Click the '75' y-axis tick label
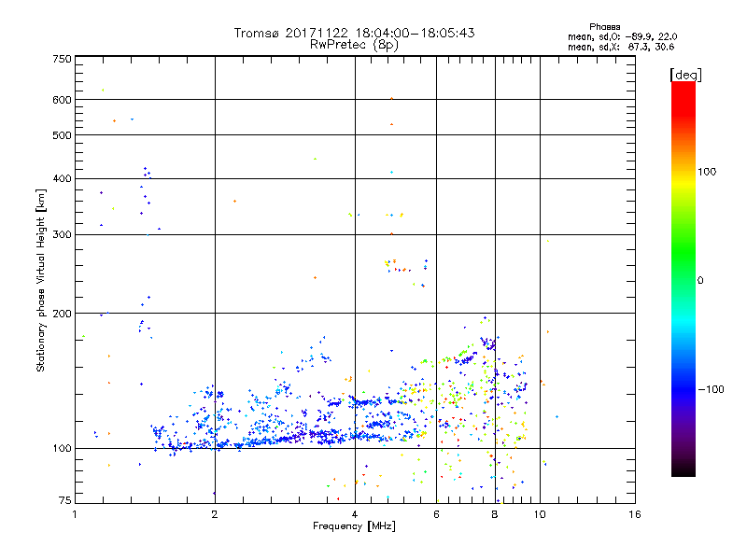This screenshot has height=560, width=747. [65, 500]
